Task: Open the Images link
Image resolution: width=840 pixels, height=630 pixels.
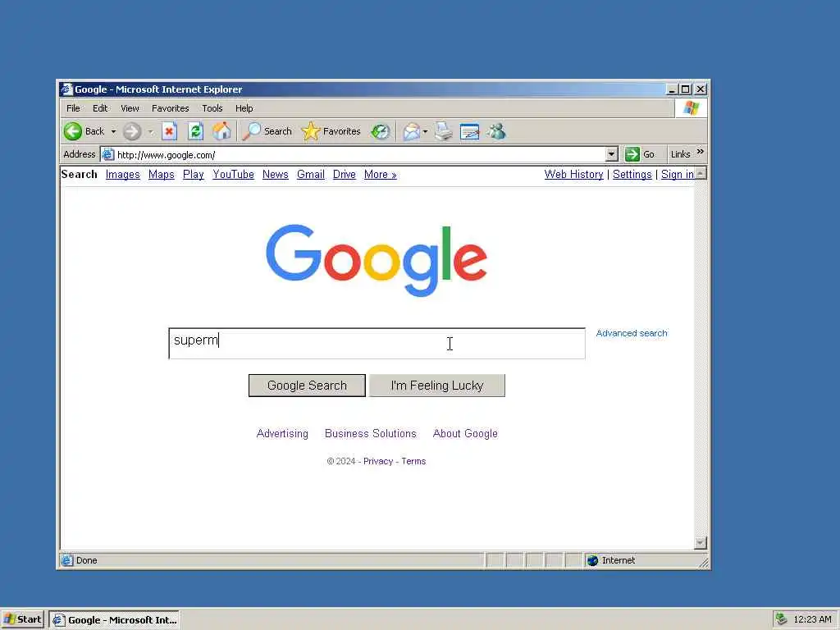Action: click(x=123, y=175)
